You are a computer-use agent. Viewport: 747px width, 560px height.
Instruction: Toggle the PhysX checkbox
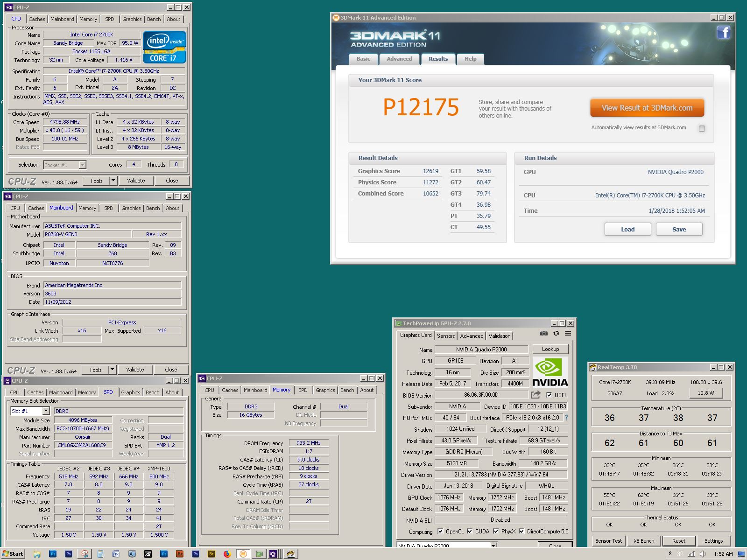tap(495, 531)
